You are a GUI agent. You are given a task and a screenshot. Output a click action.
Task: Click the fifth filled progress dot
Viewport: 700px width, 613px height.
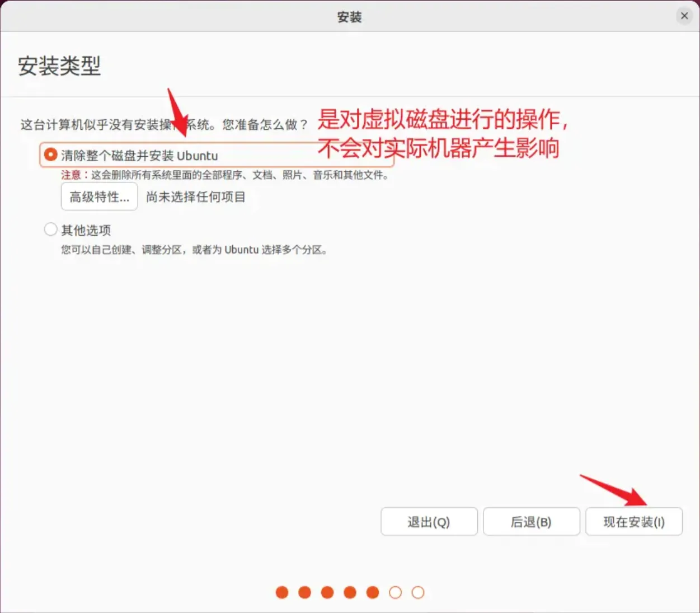pyautogui.click(x=373, y=592)
